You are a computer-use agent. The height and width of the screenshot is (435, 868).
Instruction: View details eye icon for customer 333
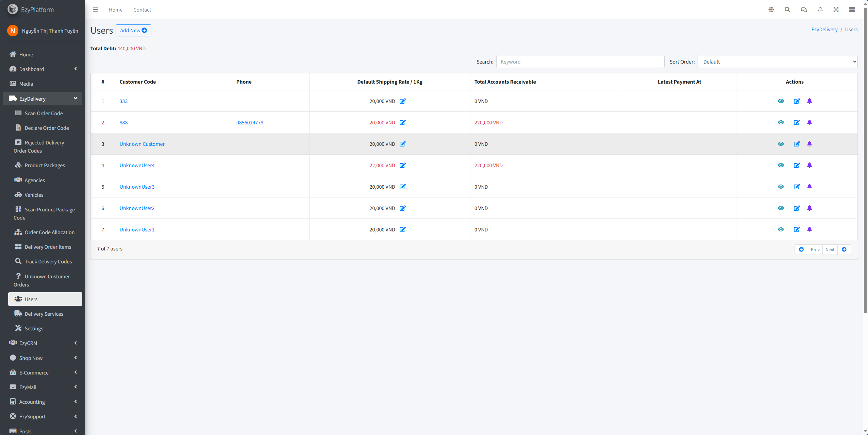point(781,101)
